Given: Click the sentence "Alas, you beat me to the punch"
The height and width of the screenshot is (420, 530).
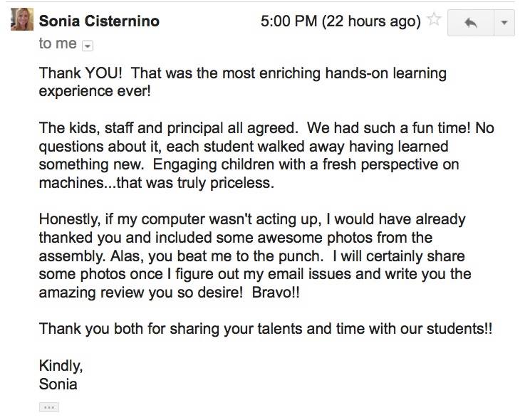Looking at the screenshot, I should click(x=212, y=256).
